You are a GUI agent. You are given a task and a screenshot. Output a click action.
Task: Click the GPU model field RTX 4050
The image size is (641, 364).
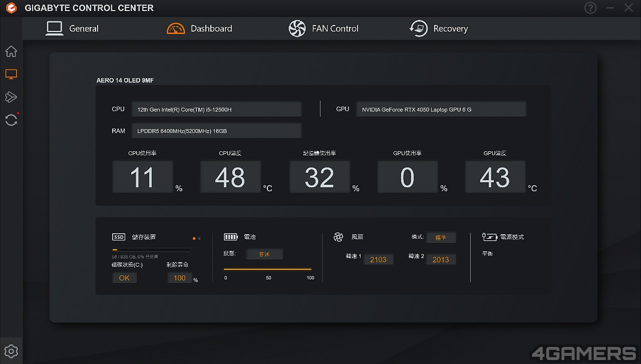pos(441,109)
